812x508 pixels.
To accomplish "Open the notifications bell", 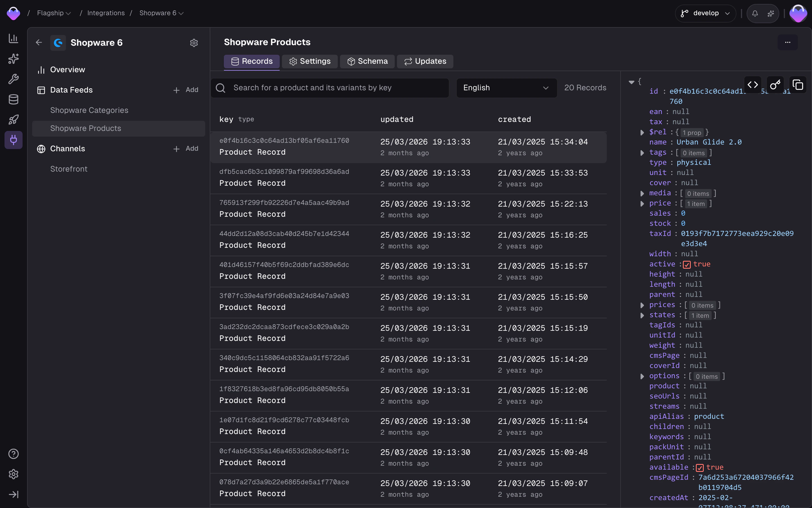I will click(x=755, y=14).
